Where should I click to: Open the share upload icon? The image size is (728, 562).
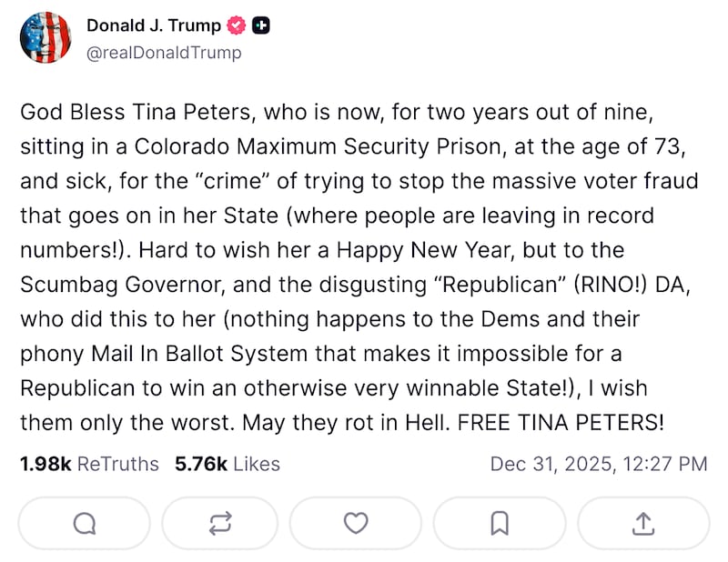coord(642,523)
